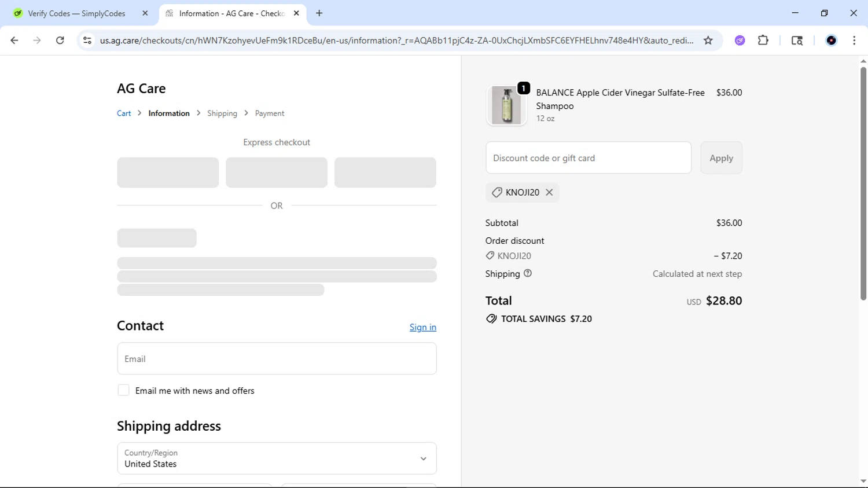This screenshot has width=868, height=488.
Task: Open the side panel search icon
Action: point(797,41)
